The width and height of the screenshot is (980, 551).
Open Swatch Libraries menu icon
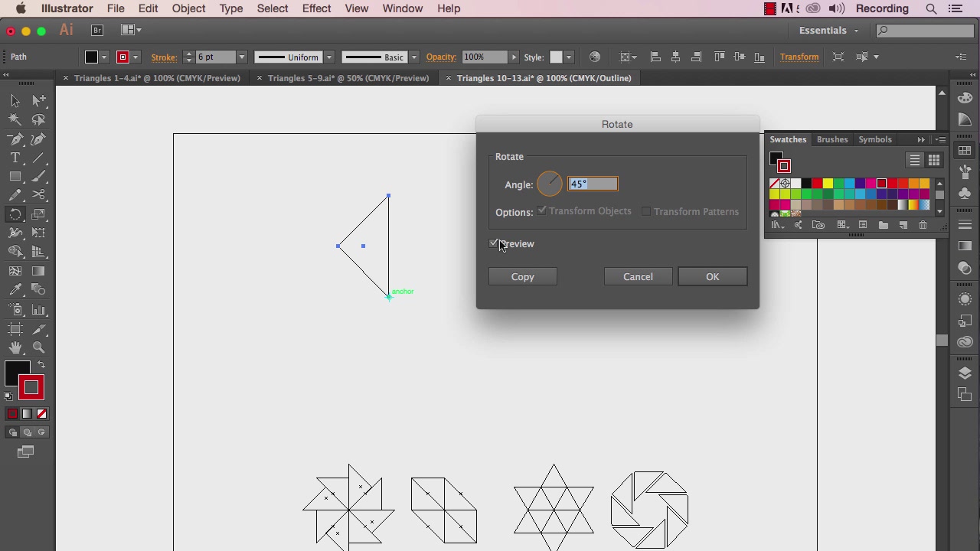pyautogui.click(x=778, y=225)
